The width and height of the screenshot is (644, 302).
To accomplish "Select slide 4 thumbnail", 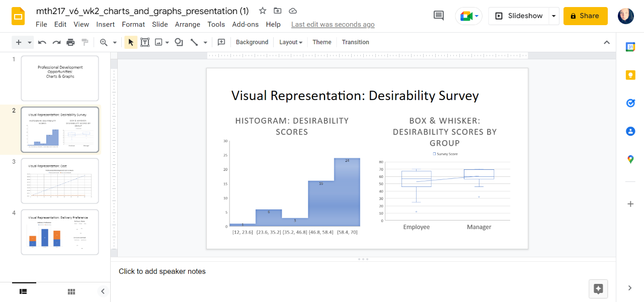I will click(59, 232).
